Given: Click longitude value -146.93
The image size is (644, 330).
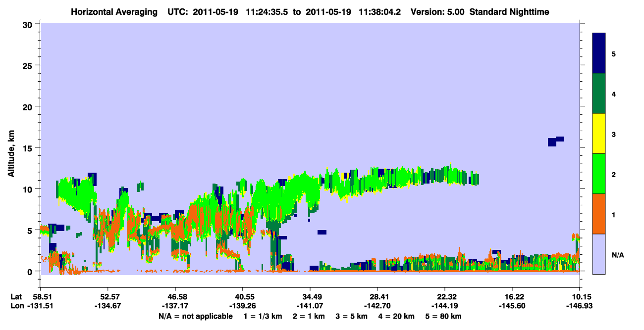Looking at the screenshot, I should pos(579,306).
